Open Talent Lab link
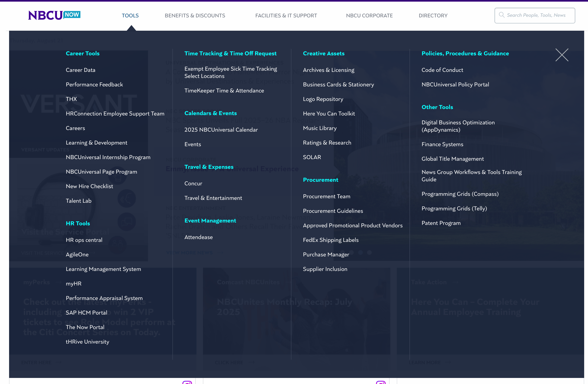Screen dimensions: 588x384 (79, 201)
